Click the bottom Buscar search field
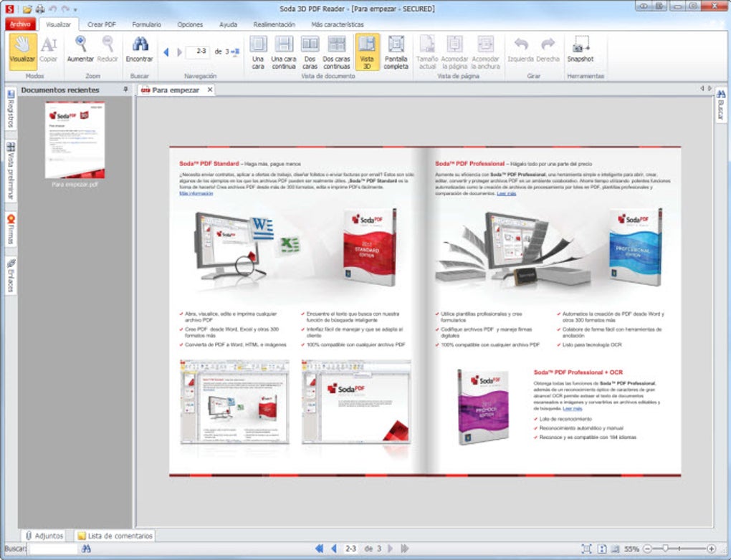 coord(52,549)
